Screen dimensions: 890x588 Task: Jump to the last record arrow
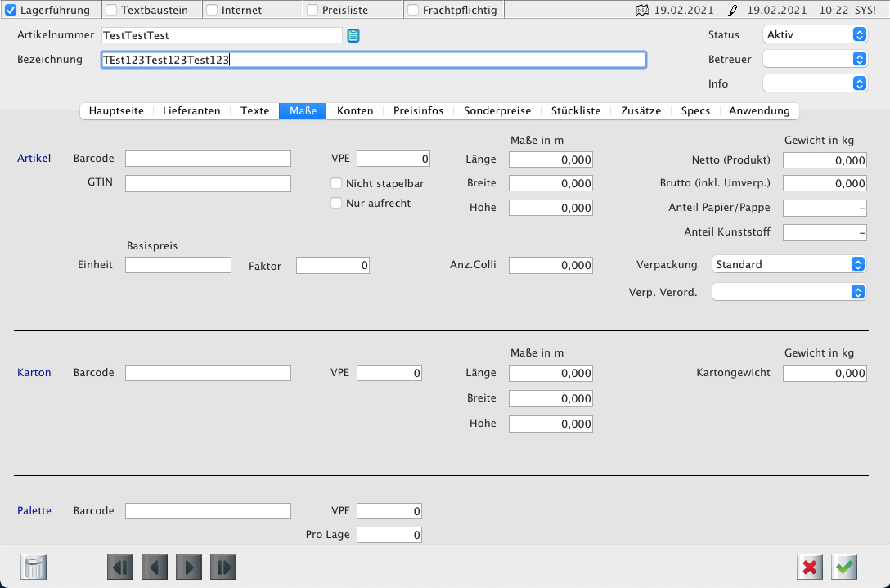(223, 567)
